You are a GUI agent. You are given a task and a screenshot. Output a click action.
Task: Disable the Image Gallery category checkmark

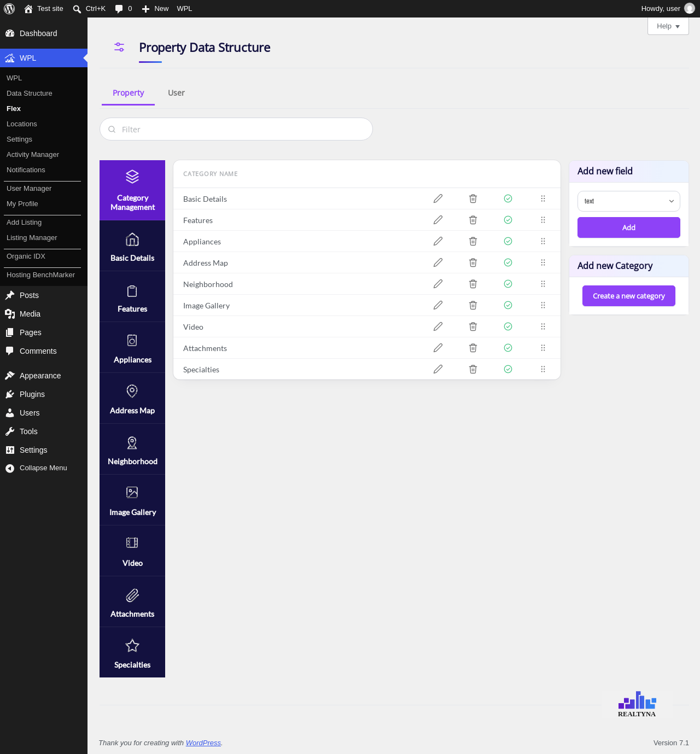[508, 305]
